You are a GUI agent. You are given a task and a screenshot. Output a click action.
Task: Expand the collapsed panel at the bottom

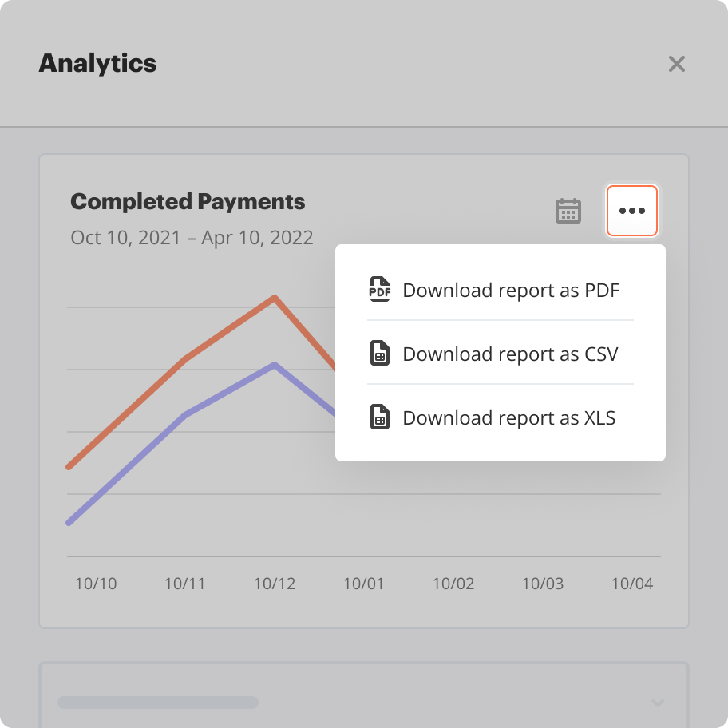pos(364,702)
